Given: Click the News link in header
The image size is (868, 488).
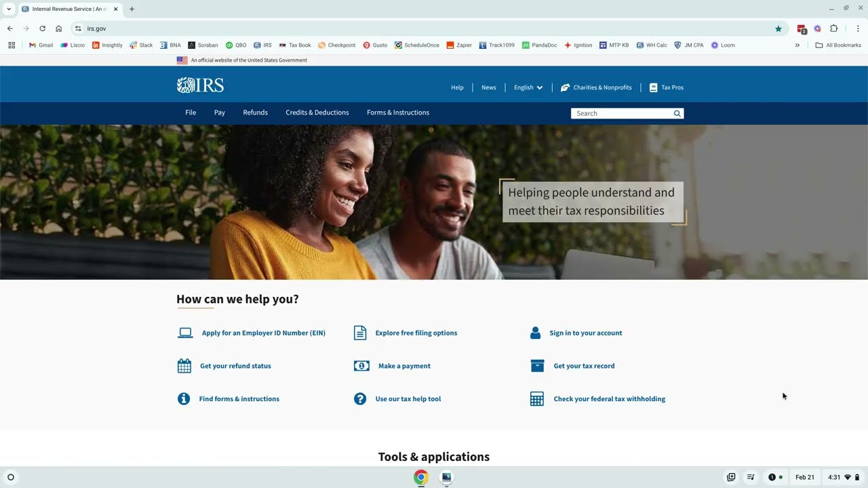Looking at the screenshot, I should point(489,87).
